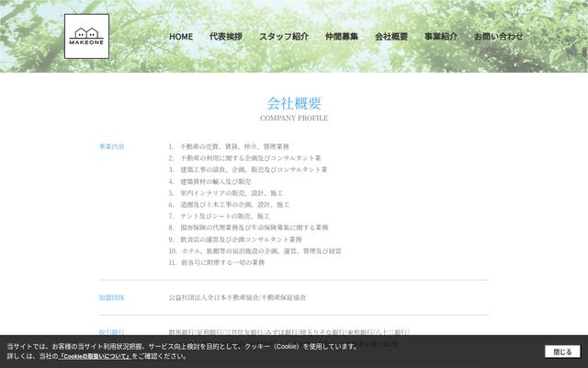Open 会社概要 in the navigation bar

click(391, 37)
